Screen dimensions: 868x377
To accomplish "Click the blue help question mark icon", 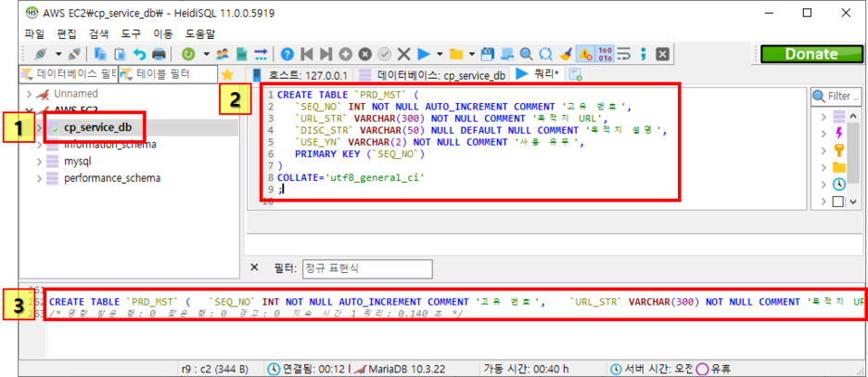I will click(287, 54).
